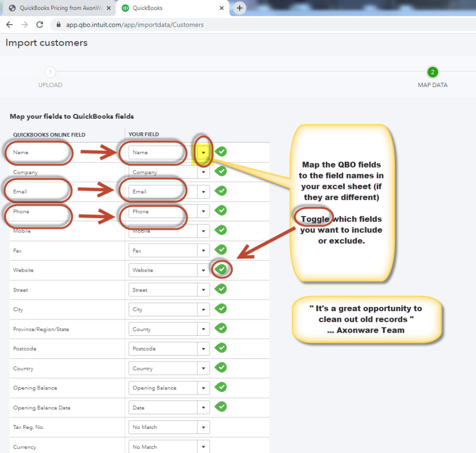The width and height of the screenshot is (476, 453).
Task: Close the QuickBooks Pricing tab
Action: point(109,8)
